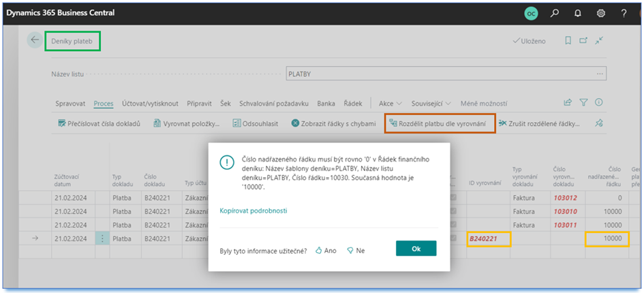This screenshot has height=293, width=644.
Task: Open the filter funnel icon
Action: click(583, 103)
